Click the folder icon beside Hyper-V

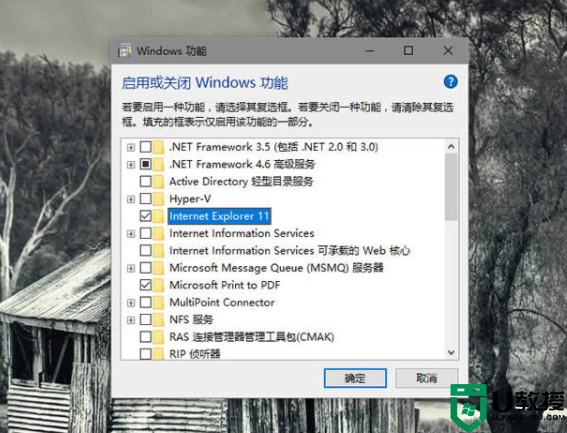coord(158,199)
